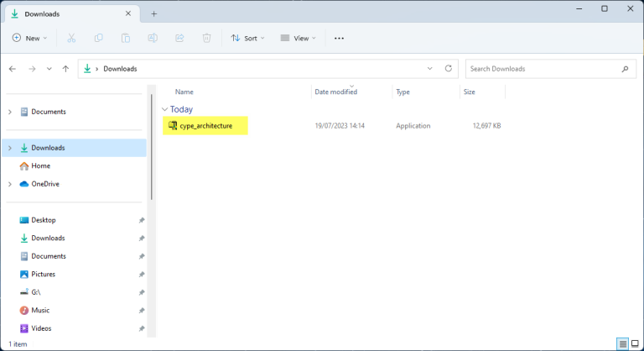The width and height of the screenshot is (644, 351).
Task: Click the address bar Downloads path
Action: tap(120, 69)
